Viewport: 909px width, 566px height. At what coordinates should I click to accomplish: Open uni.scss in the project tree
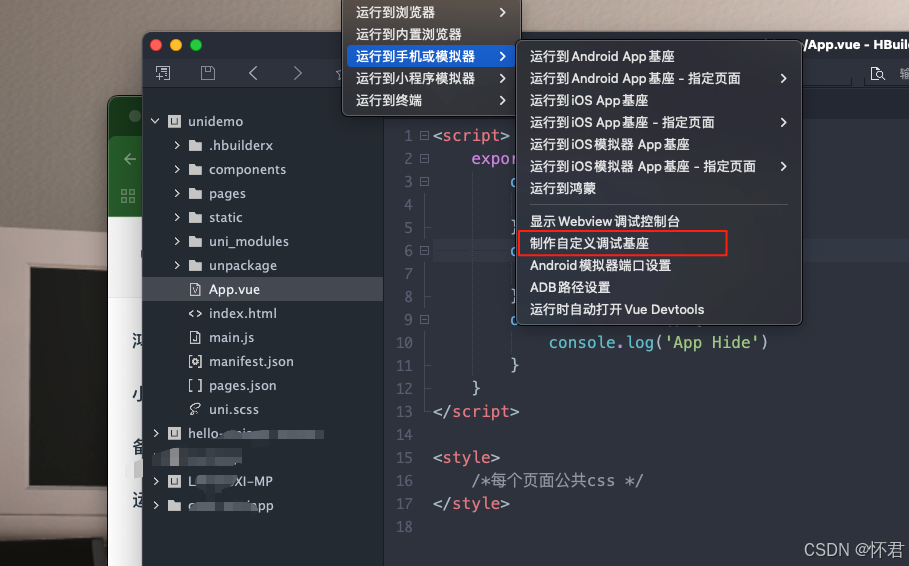point(263,409)
